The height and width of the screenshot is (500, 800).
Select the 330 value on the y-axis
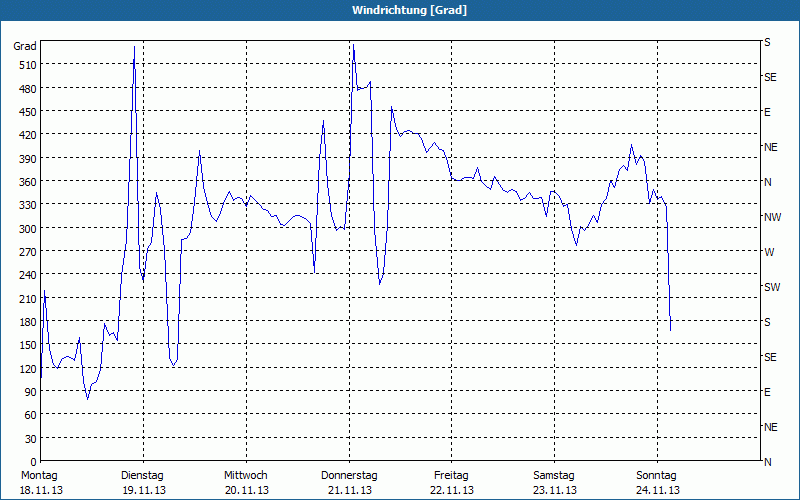coord(28,205)
